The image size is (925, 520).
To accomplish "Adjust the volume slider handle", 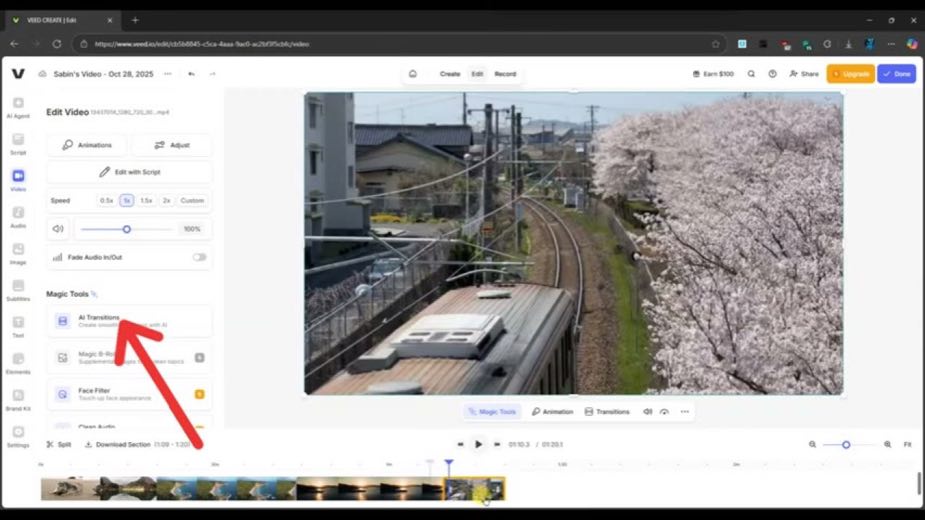I will pos(126,229).
